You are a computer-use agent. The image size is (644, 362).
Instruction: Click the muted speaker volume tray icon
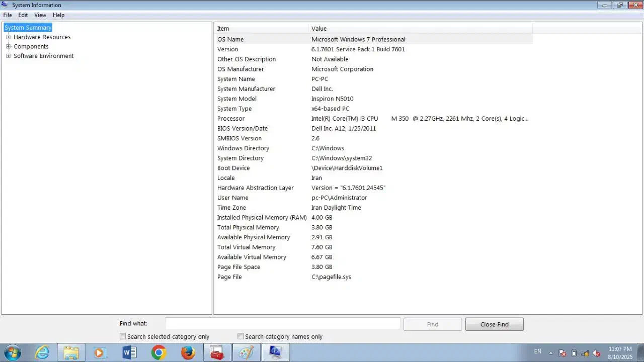(596, 353)
